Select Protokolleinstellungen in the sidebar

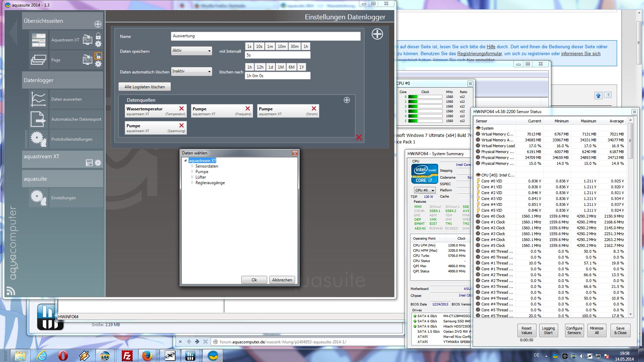pos(72,139)
